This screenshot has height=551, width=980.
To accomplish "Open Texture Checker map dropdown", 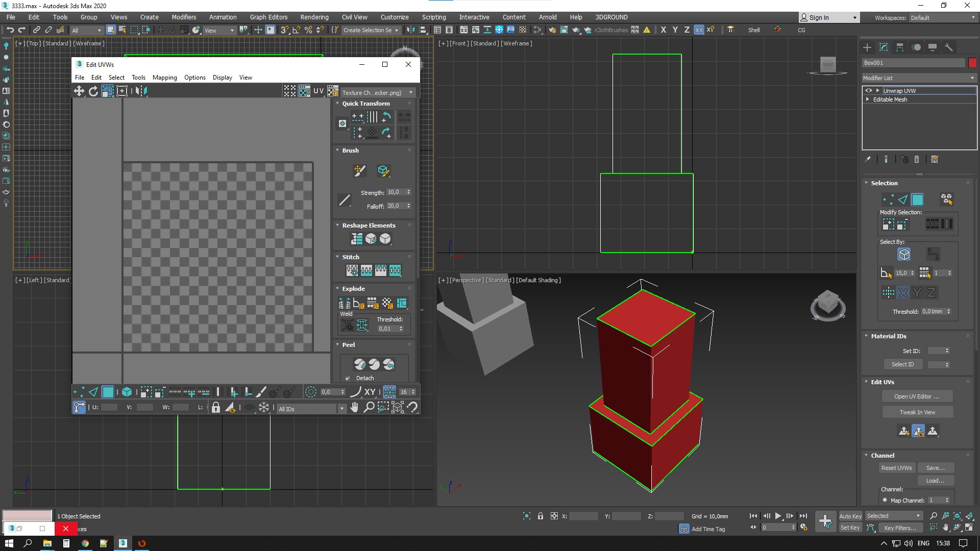I will click(378, 92).
